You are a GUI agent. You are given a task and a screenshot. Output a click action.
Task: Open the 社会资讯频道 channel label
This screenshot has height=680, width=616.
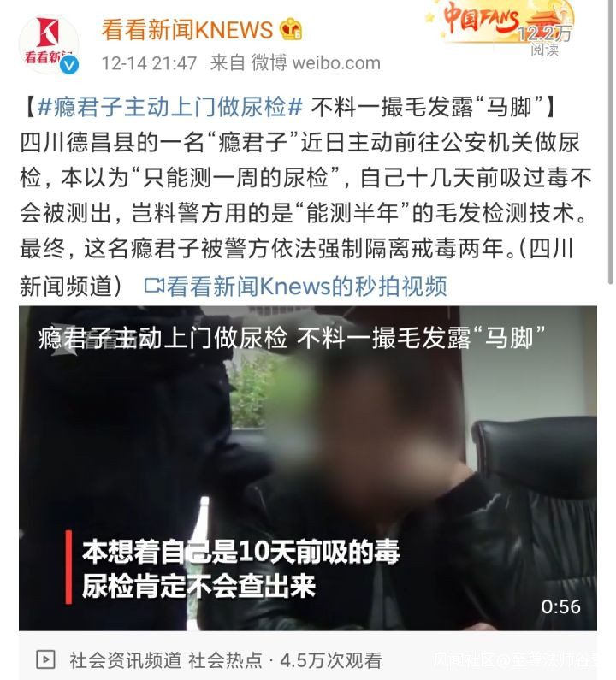point(126,660)
